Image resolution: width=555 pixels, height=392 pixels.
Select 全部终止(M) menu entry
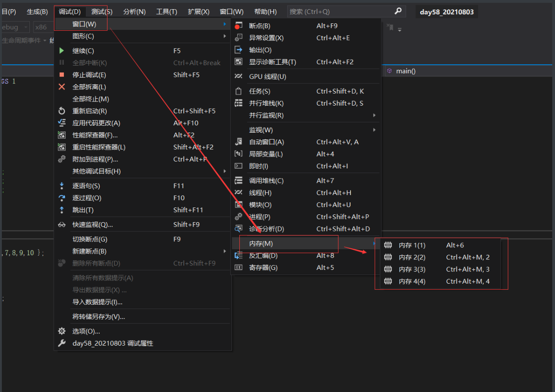coord(143,99)
